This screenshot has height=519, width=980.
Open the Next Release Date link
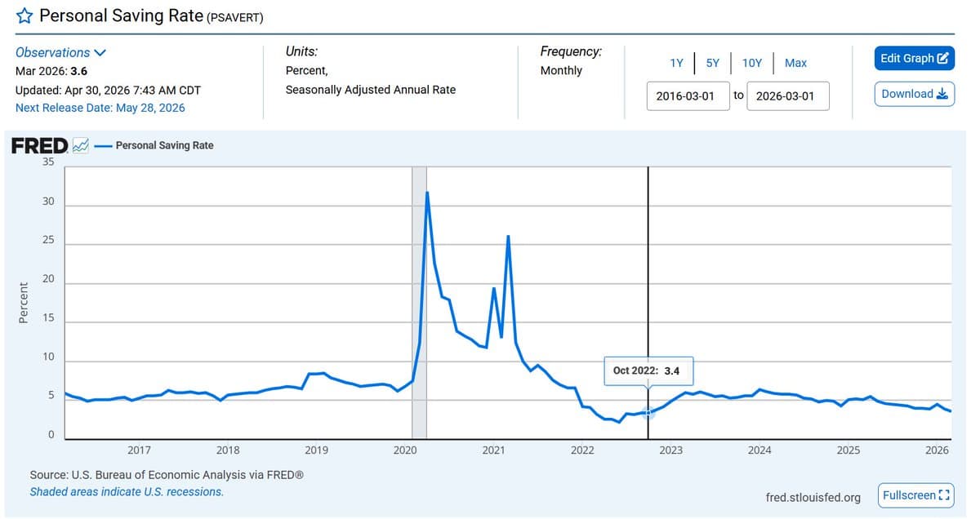pos(100,108)
